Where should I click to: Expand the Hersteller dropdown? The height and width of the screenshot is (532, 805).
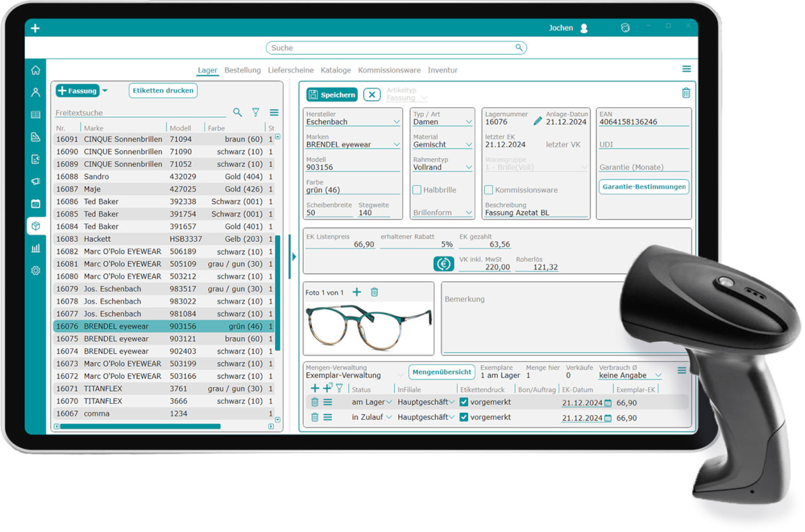396,123
